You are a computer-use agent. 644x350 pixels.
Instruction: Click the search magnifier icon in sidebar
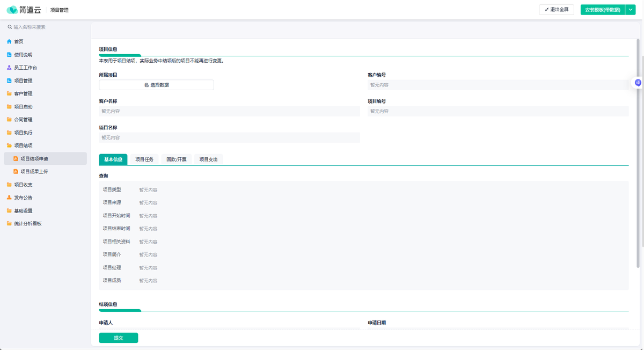coord(10,27)
